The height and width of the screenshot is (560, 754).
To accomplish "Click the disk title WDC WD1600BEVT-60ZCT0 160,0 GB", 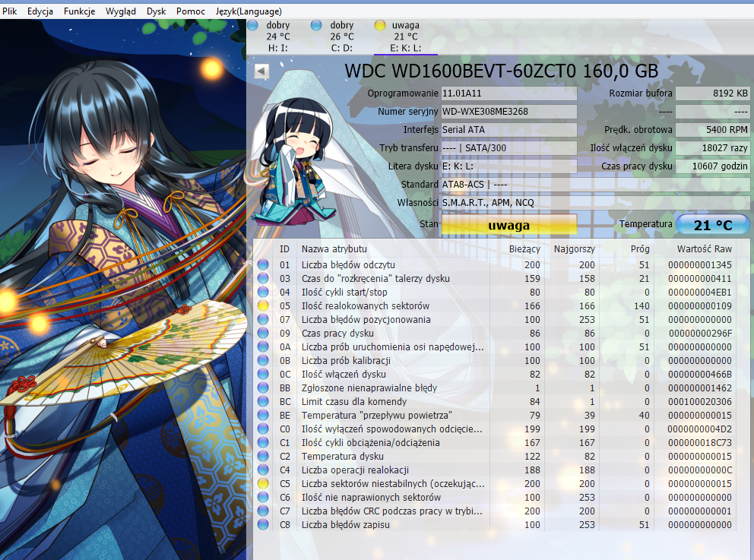I will pos(501,71).
